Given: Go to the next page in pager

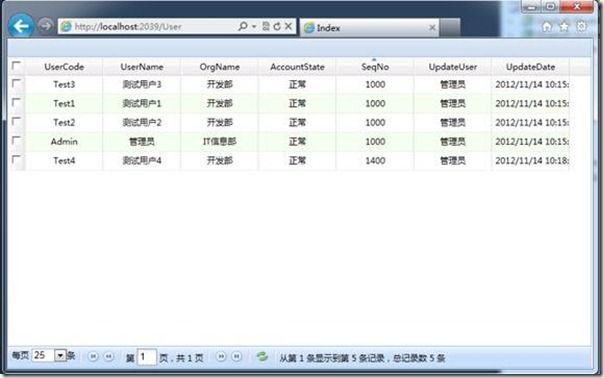Looking at the screenshot, I should click(x=221, y=356).
